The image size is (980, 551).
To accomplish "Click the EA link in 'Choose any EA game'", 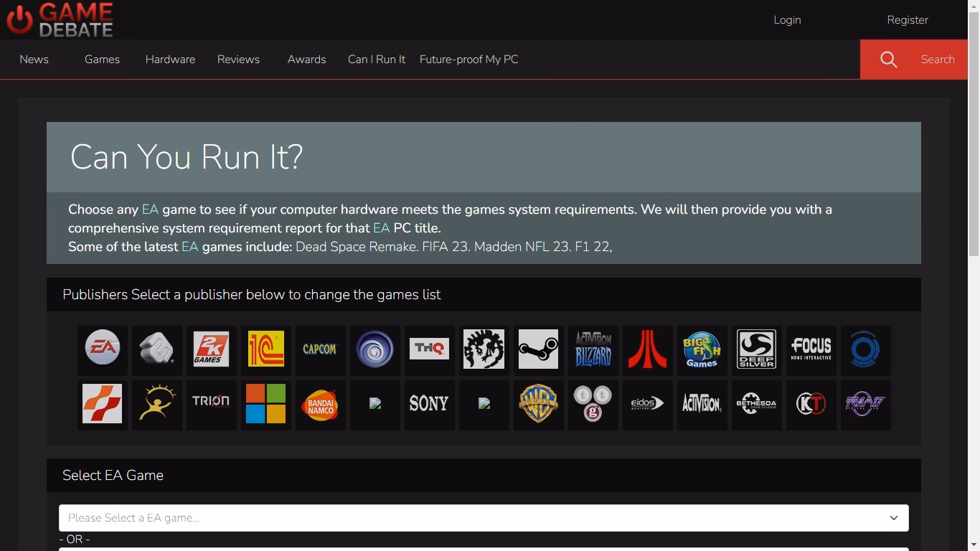I will click(x=150, y=209).
